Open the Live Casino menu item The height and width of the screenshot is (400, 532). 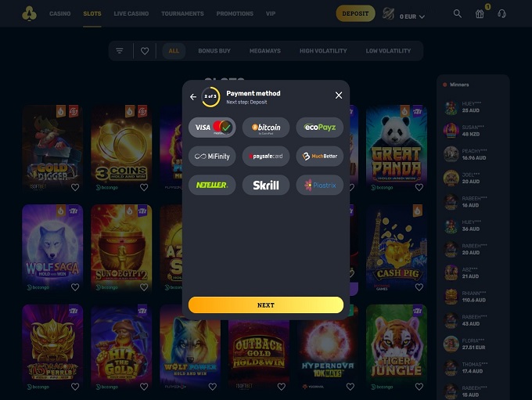coord(131,13)
